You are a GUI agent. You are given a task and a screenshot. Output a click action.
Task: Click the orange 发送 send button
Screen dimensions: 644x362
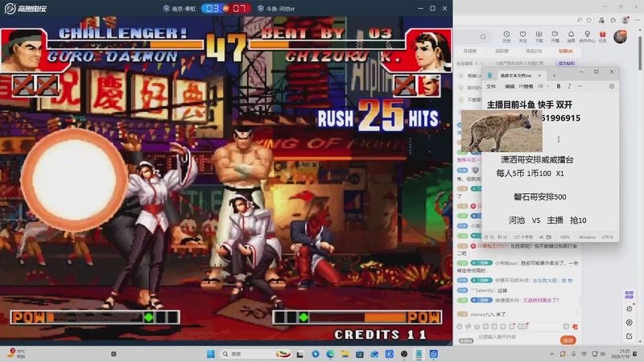[568, 340]
